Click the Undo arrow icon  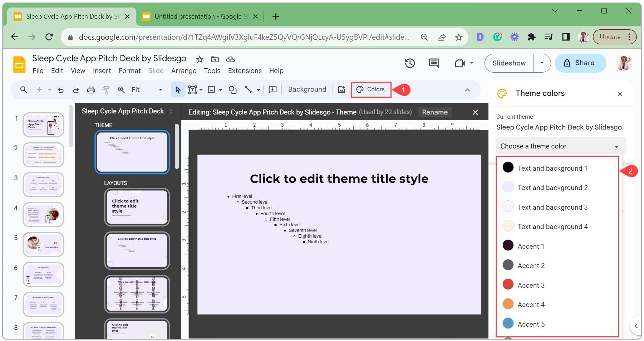[61, 90]
